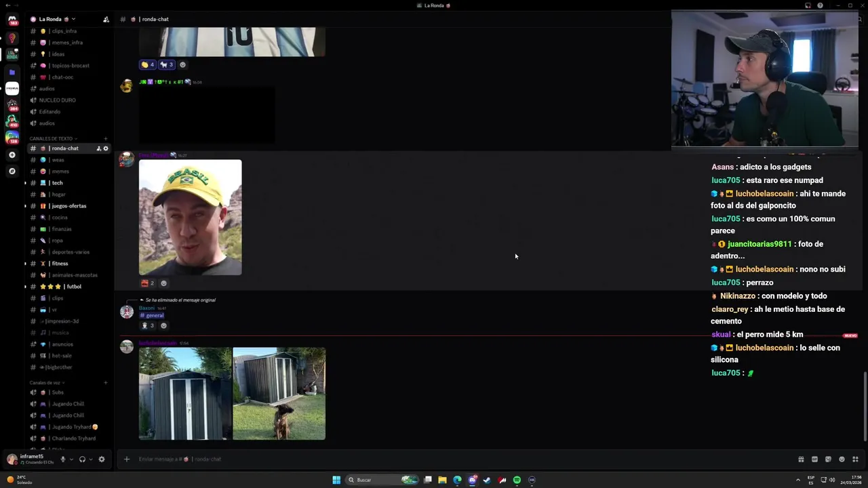
Task: Add a channel to Canales de texto
Action: pos(105,138)
